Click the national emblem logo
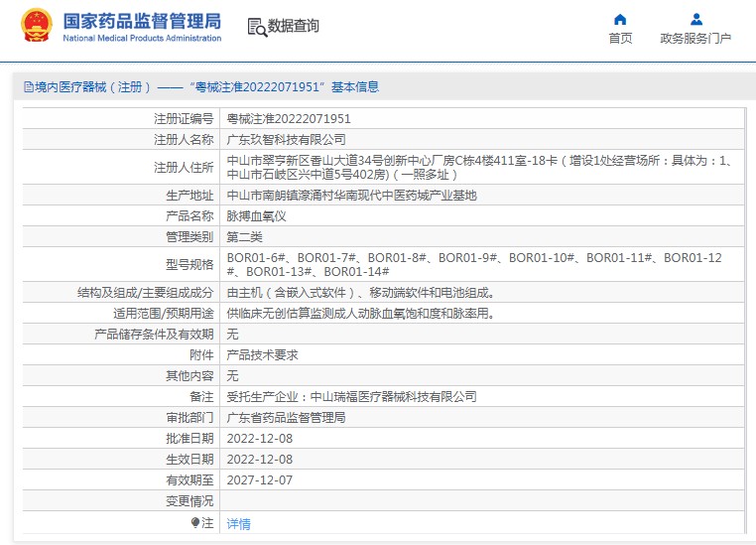The image size is (756, 545). [x=36, y=26]
